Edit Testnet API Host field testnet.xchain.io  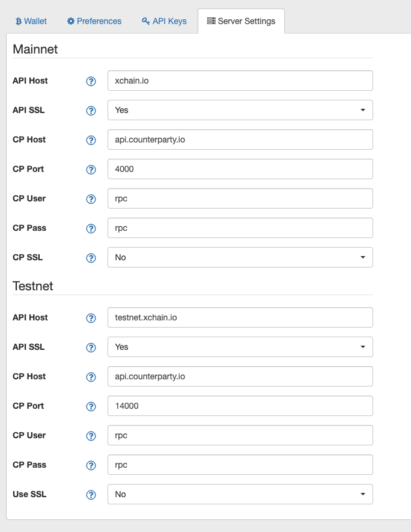240,317
